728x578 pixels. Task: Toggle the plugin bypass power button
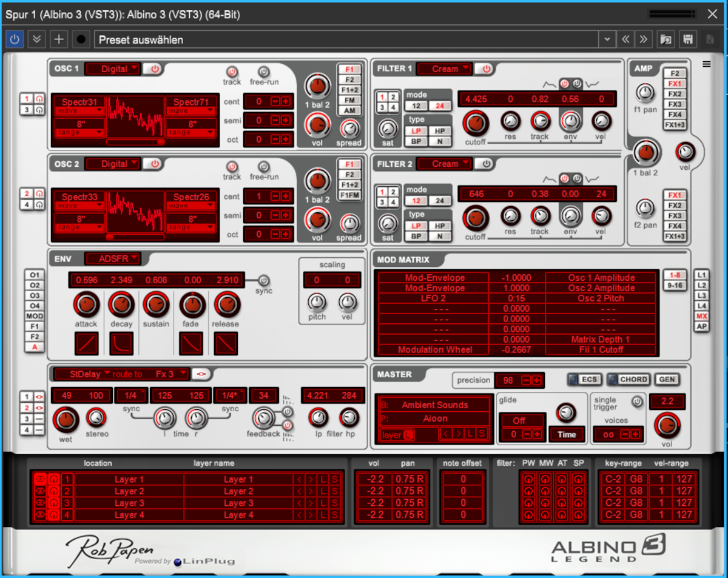15,39
